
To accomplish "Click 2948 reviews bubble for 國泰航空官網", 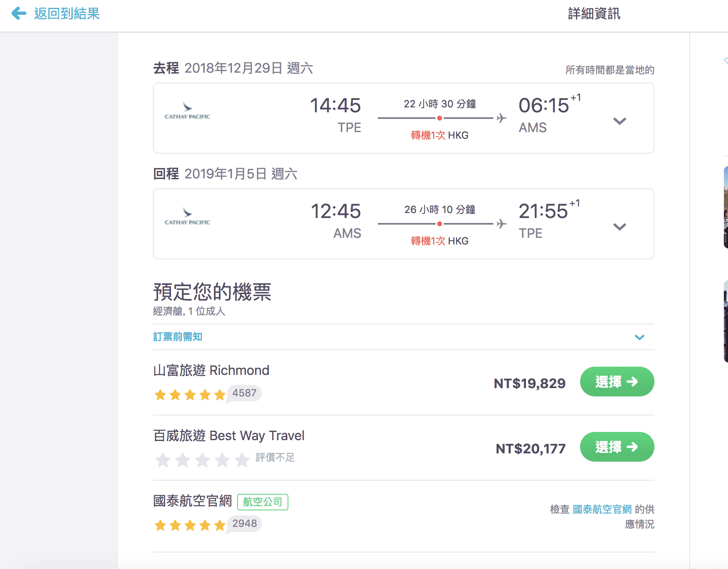I will coord(244,524).
